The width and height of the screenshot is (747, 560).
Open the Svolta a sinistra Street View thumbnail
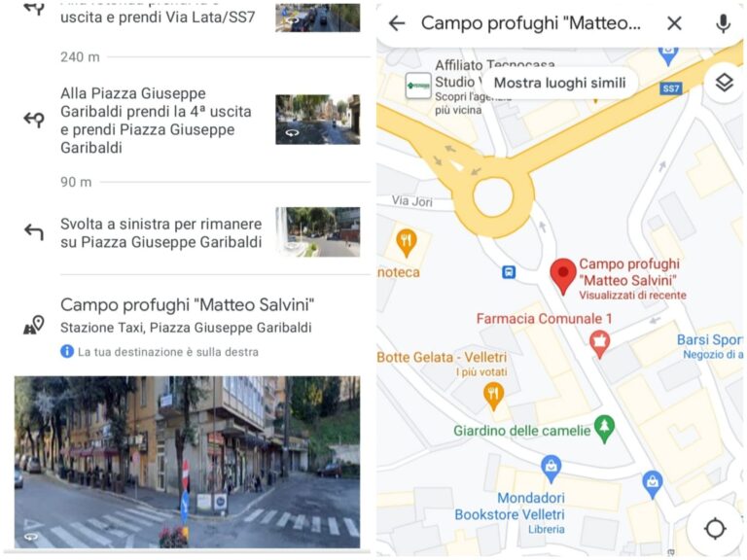click(318, 232)
